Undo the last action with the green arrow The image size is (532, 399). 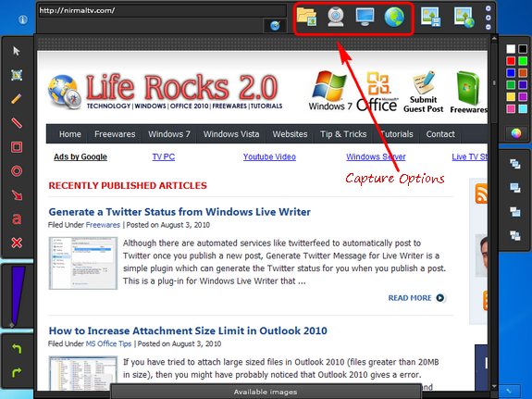click(17, 348)
